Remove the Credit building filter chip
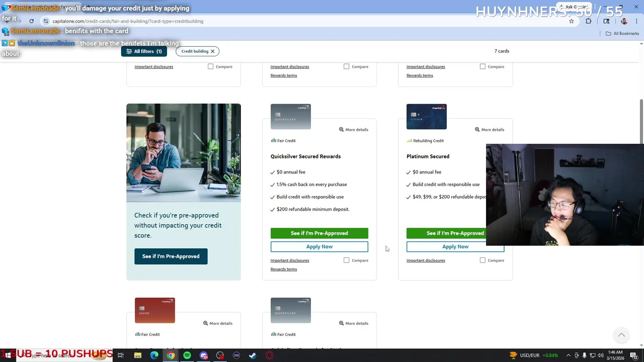This screenshot has width=644, height=362. 212,51
